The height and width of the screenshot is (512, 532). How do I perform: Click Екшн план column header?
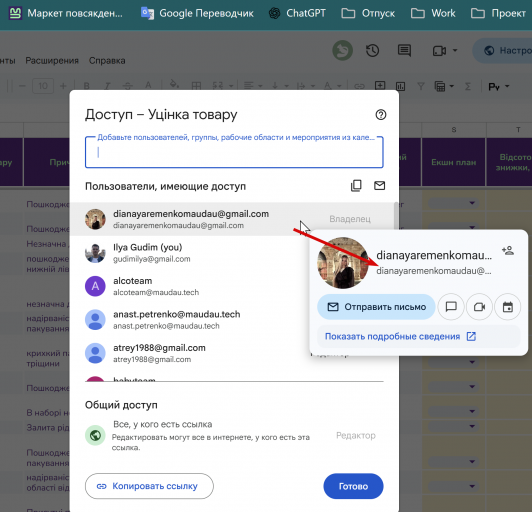coord(454,162)
